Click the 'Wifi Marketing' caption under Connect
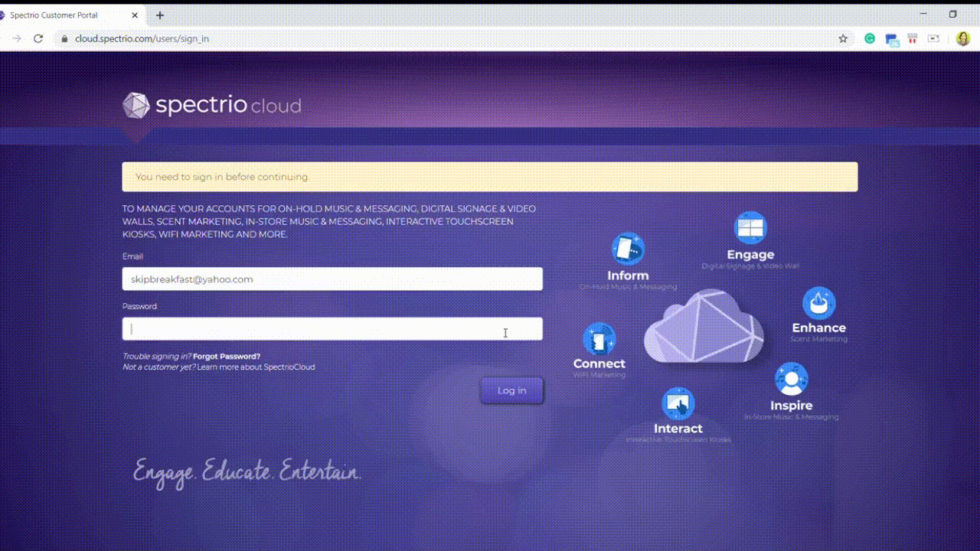The width and height of the screenshot is (980, 551). coord(599,375)
